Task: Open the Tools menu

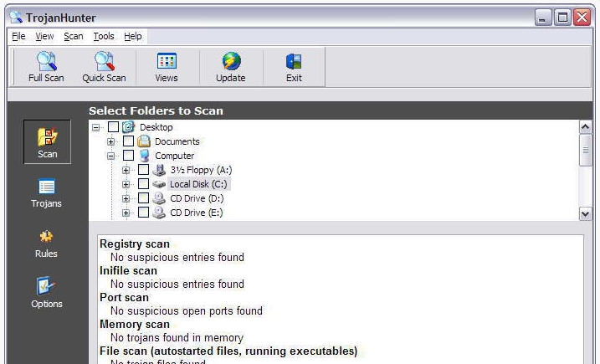Action: click(104, 36)
